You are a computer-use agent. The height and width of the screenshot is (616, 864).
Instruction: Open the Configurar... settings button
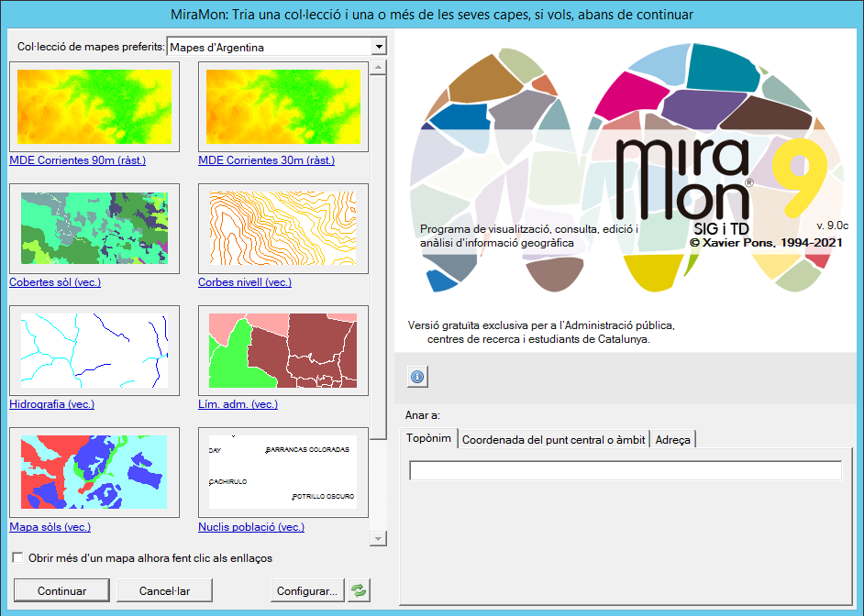(307, 590)
